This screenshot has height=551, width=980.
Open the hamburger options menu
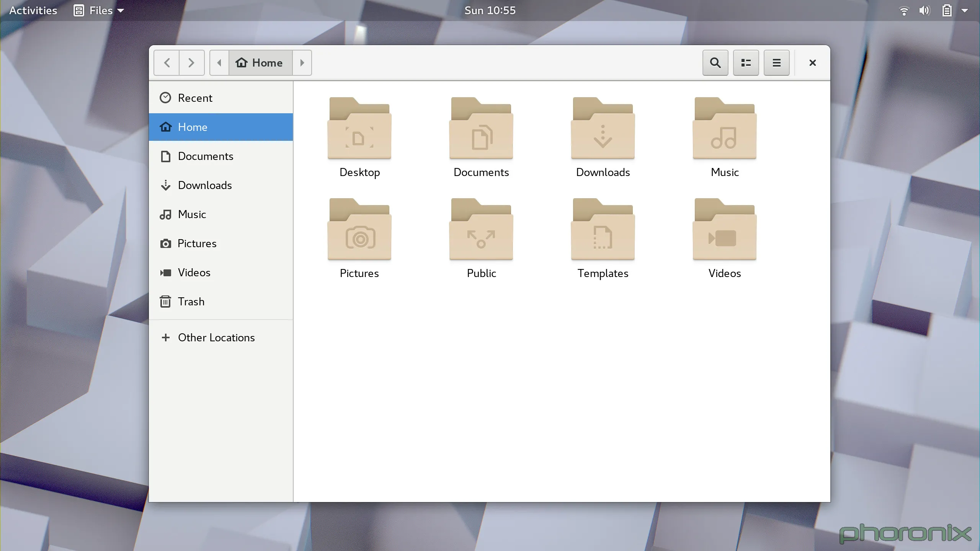click(776, 63)
